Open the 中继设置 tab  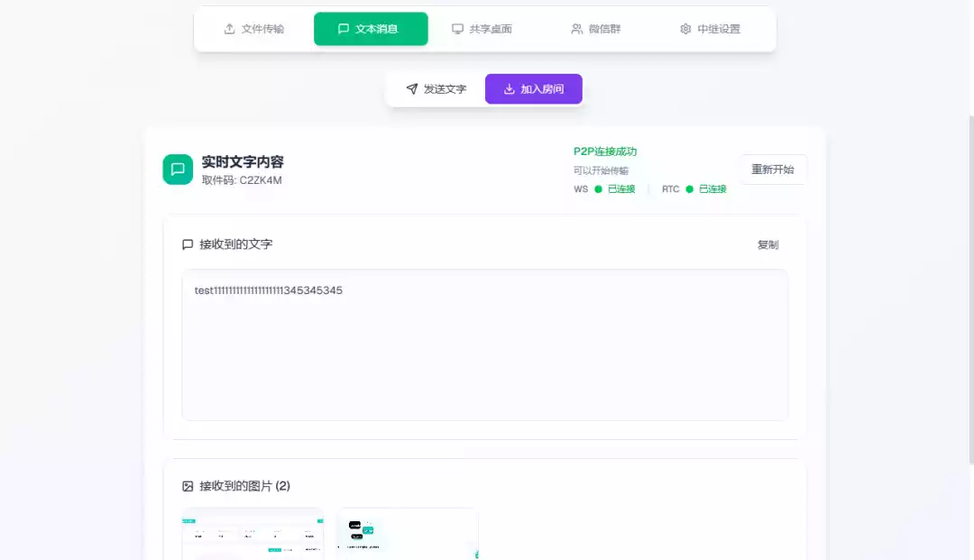pos(709,28)
